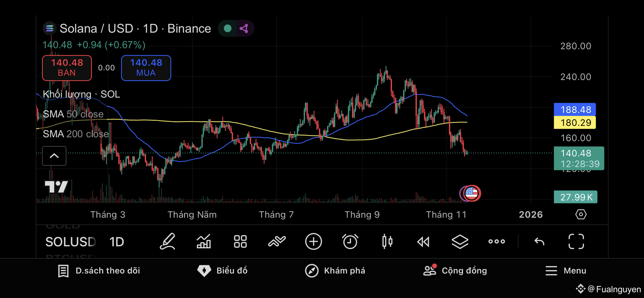Open the indicators chart icon
The width and height of the screenshot is (644, 298).
click(204, 241)
